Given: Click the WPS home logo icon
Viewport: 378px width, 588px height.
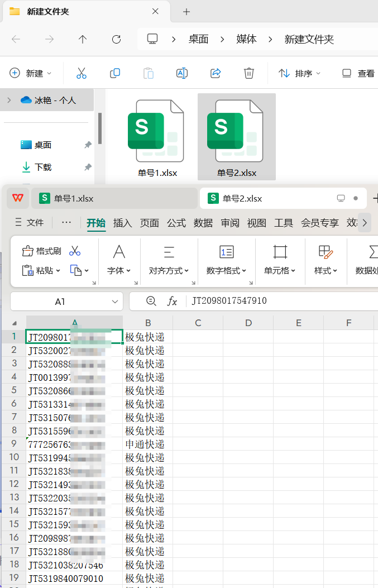Looking at the screenshot, I should point(18,198).
